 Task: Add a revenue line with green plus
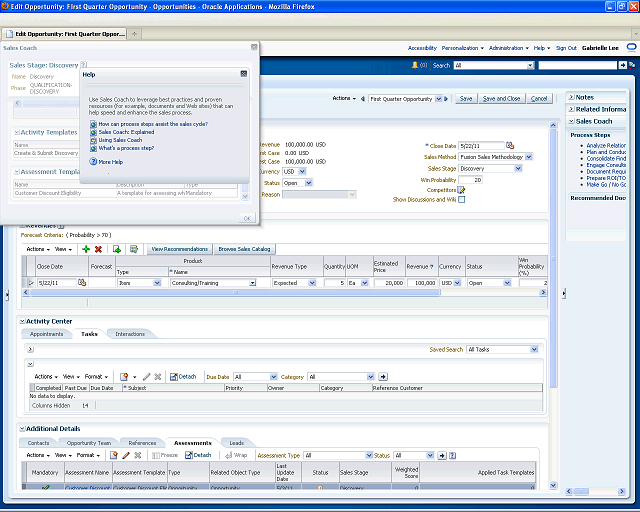point(86,249)
